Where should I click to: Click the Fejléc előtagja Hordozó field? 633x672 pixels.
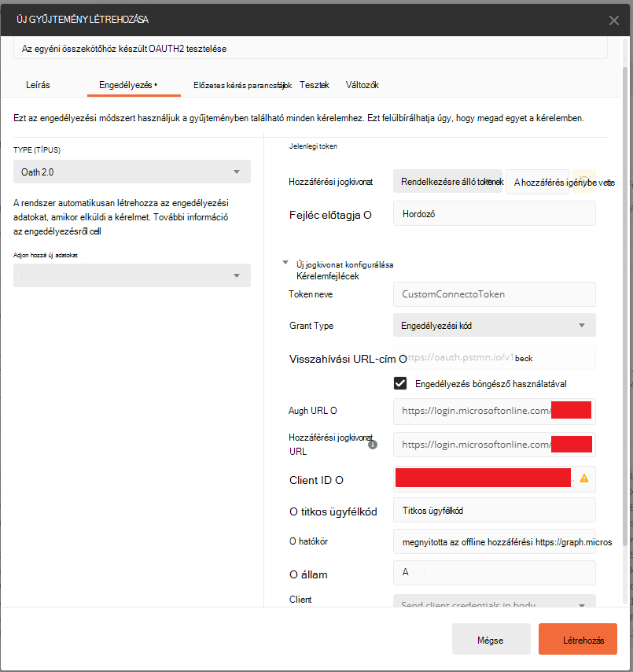pos(495,213)
